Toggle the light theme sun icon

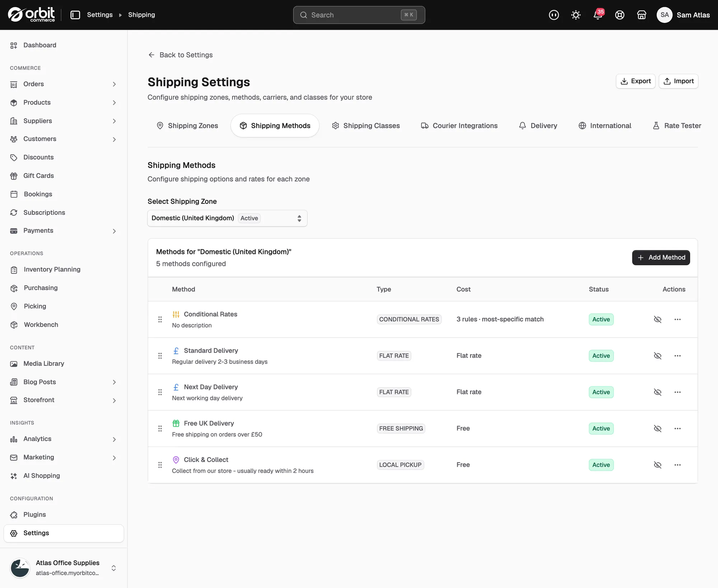576,15
